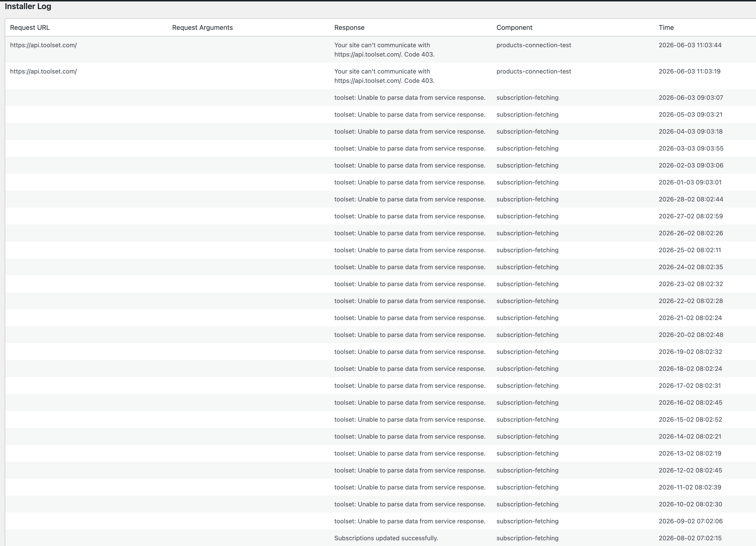Click the Code 403 response at 11:03:19

(x=384, y=76)
